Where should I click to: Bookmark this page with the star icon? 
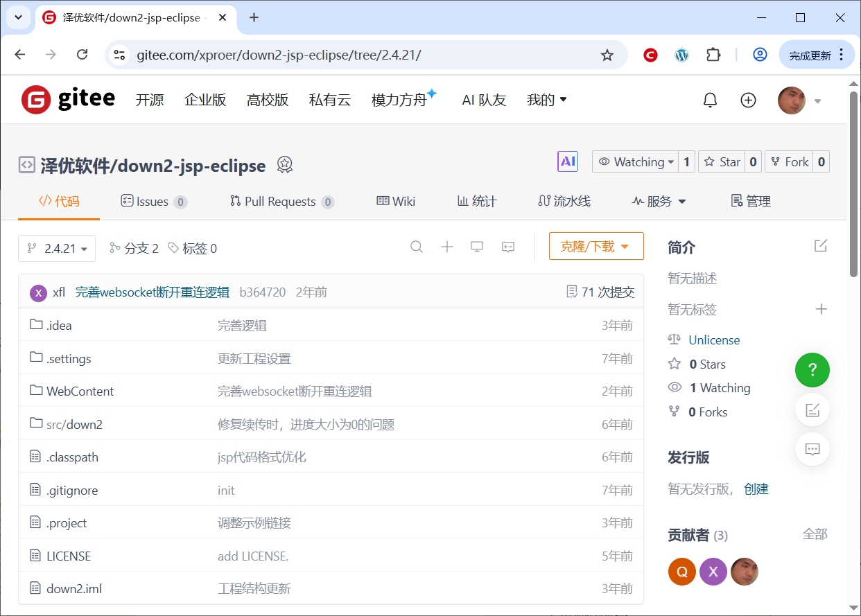pyautogui.click(x=607, y=55)
